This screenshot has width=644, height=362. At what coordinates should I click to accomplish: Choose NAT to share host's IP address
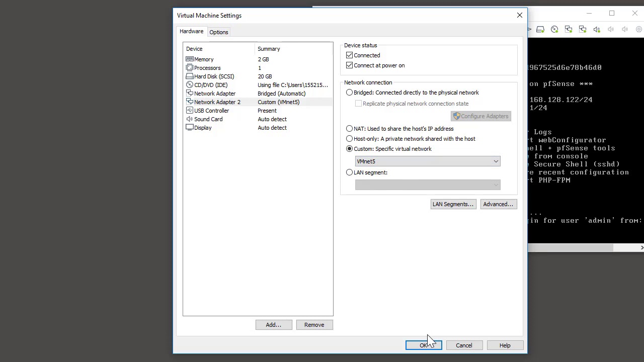350,129
